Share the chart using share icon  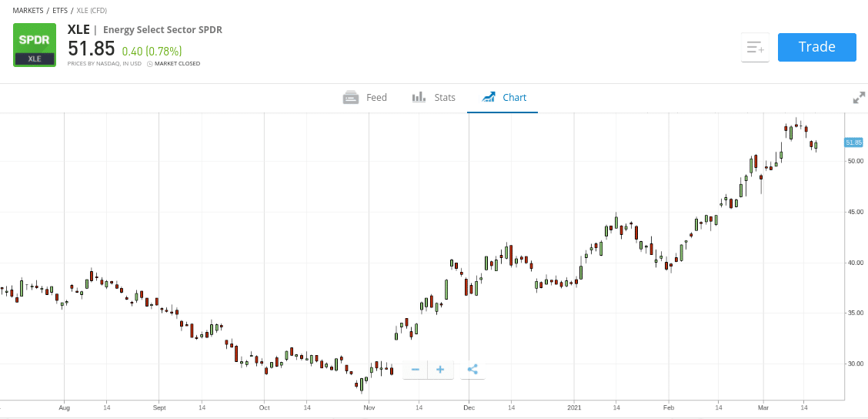tap(472, 370)
